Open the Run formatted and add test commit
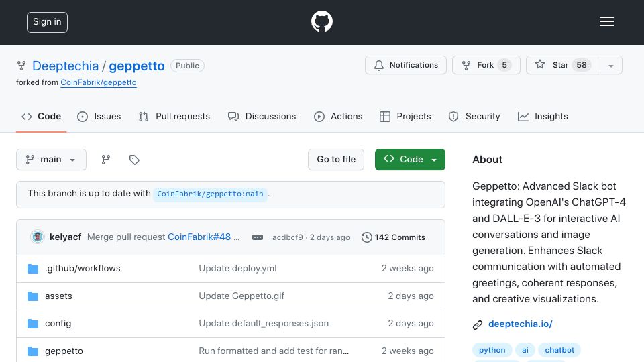 coord(274,351)
